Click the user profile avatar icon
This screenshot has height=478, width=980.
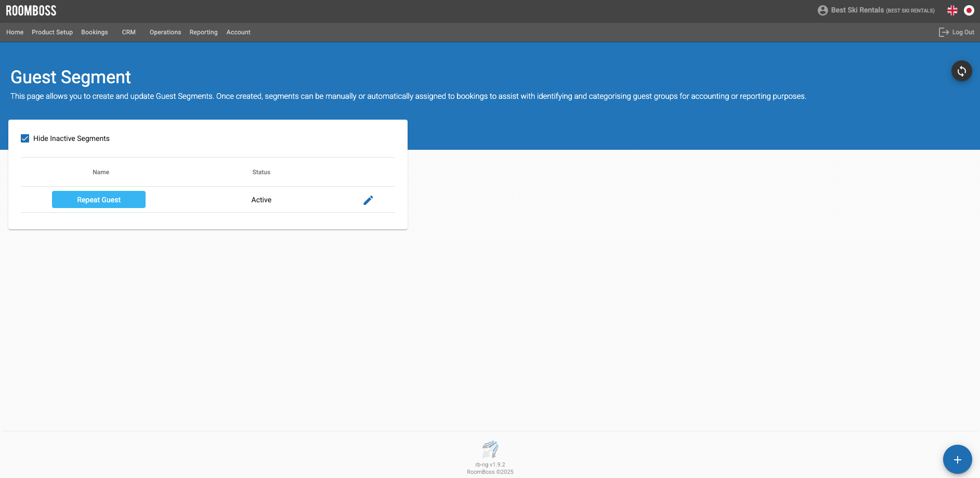822,10
